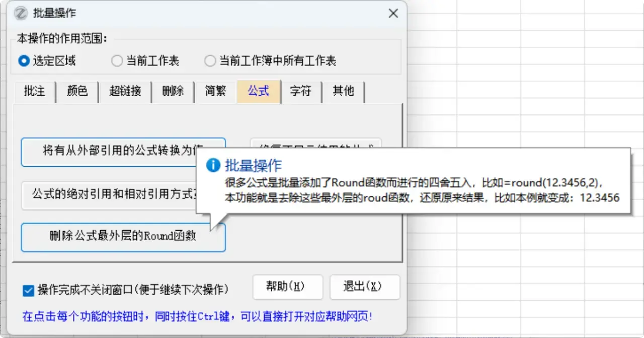Select the 公式 tab
Screen dimensions: 644x338
click(x=258, y=92)
